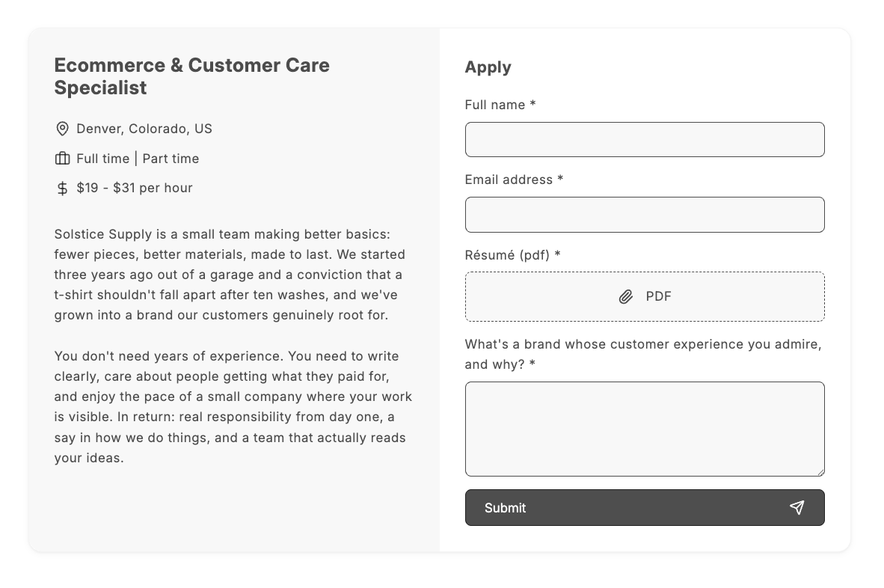Click the paperclip attachment icon
The width and height of the screenshot is (884, 588).
coord(626,296)
